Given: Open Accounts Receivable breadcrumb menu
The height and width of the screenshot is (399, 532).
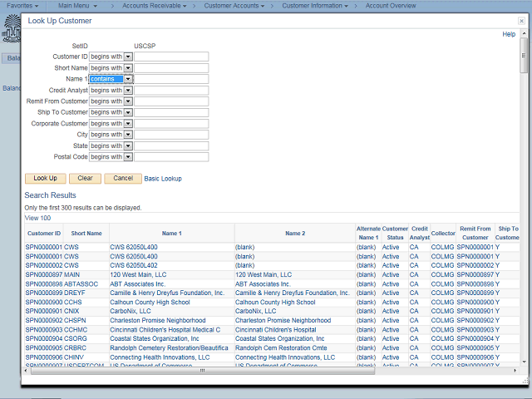Looking at the screenshot, I should 155,6.
